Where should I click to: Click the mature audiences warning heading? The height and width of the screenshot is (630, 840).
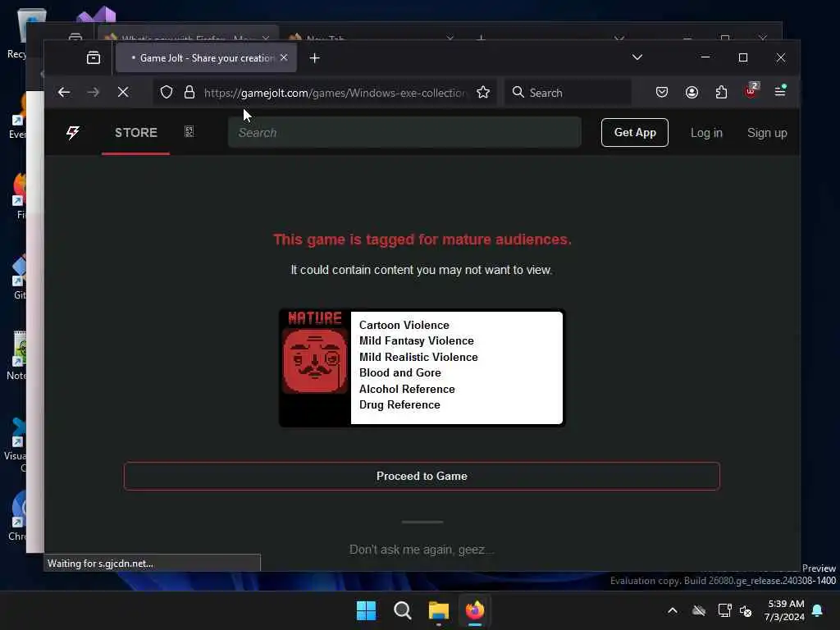[422, 240]
